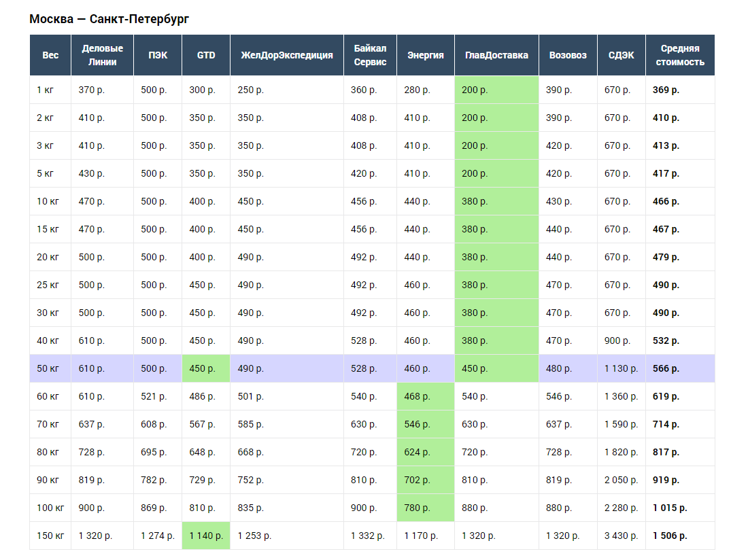Click the 'СДЭК' column header
748x560 pixels.
point(621,55)
